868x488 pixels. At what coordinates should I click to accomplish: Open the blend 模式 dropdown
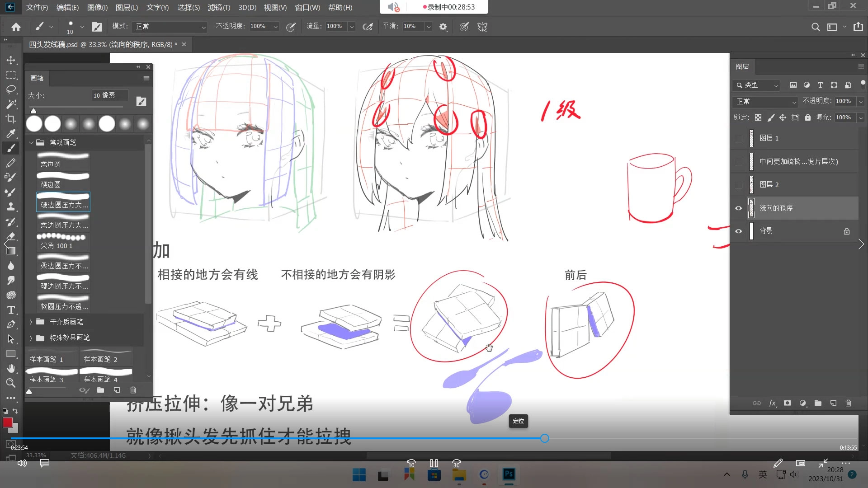click(x=170, y=27)
